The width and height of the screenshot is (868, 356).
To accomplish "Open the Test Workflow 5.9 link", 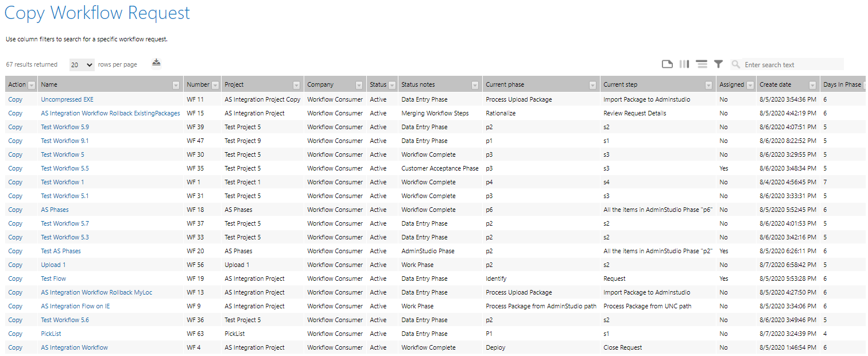I will pos(65,127).
